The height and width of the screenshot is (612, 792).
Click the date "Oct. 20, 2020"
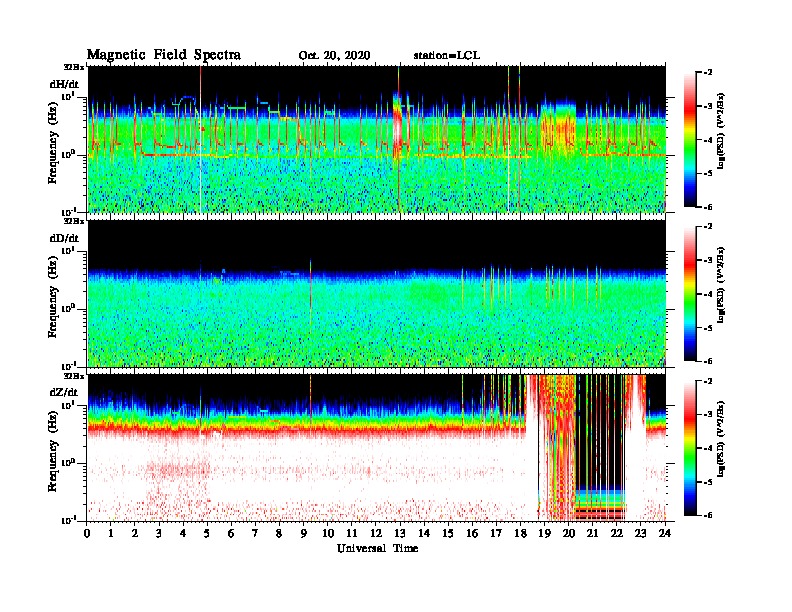point(334,56)
